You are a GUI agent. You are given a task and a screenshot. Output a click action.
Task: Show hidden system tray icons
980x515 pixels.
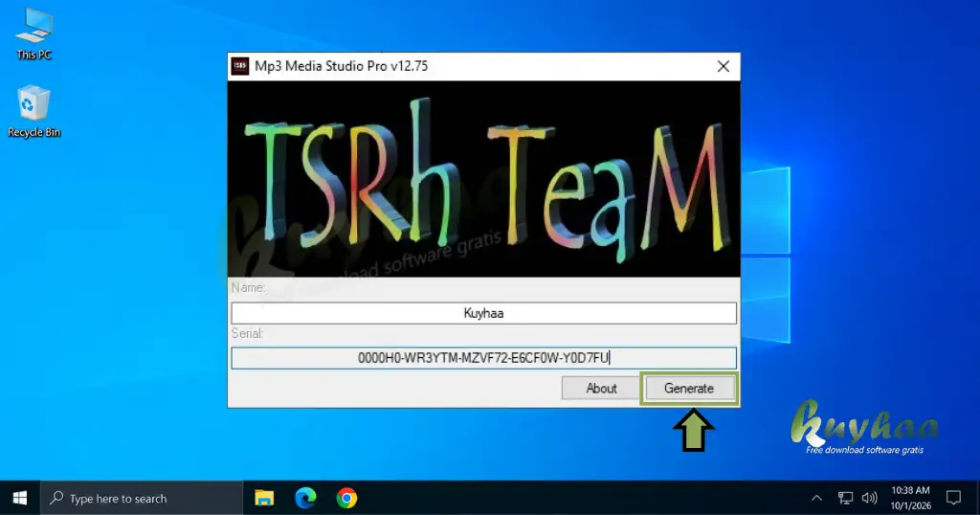click(816, 498)
